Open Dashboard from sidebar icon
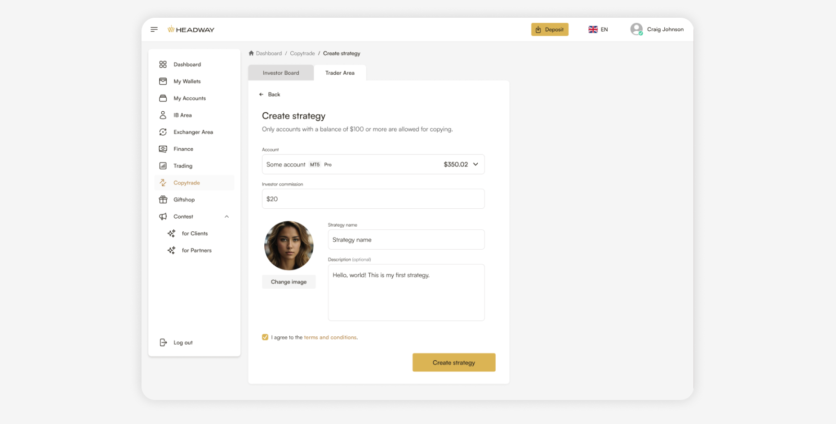The image size is (836, 424). click(x=163, y=64)
